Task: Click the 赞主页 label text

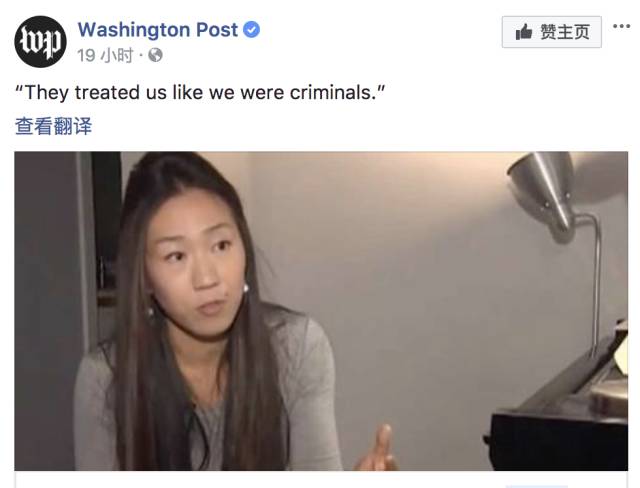Action: pyautogui.click(x=565, y=33)
